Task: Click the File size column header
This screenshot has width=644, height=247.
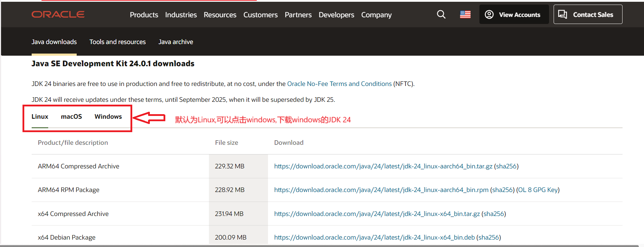Action: tap(227, 143)
